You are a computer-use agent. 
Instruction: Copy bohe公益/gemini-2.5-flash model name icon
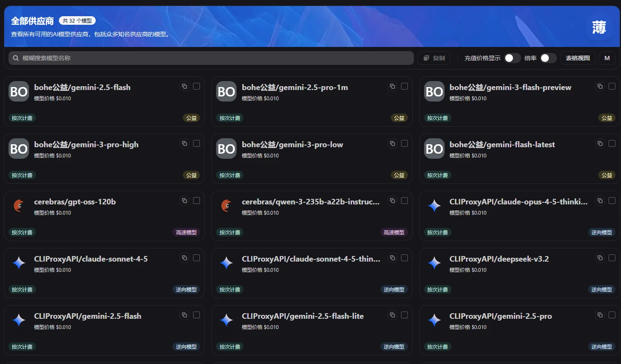tap(185, 86)
